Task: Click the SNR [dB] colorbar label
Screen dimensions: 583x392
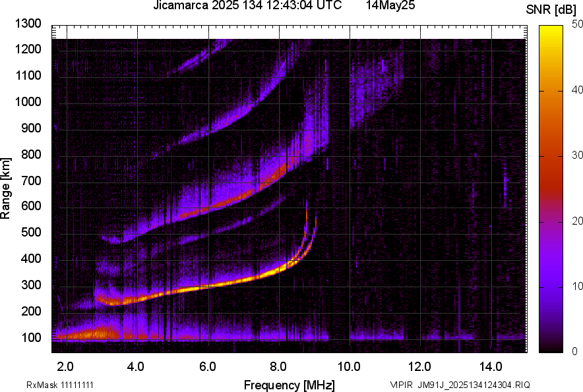Action: click(x=551, y=10)
